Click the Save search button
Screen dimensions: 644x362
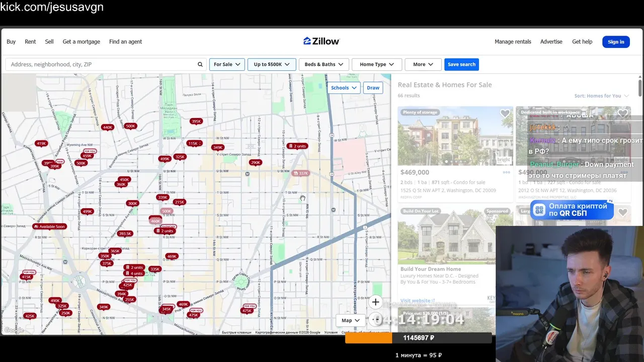pyautogui.click(x=461, y=64)
